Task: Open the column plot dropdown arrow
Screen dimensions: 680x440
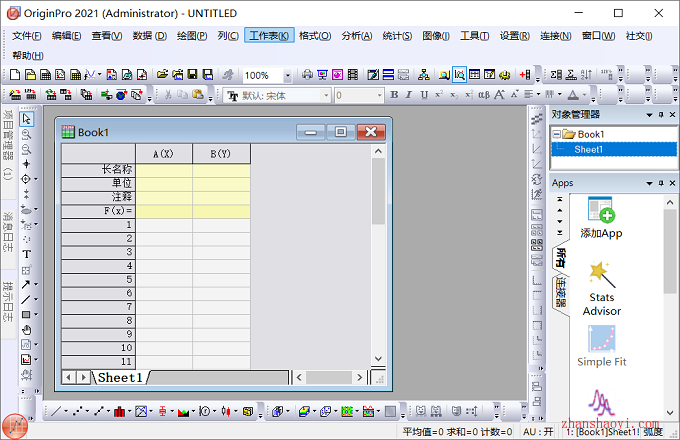Action: [129, 411]
